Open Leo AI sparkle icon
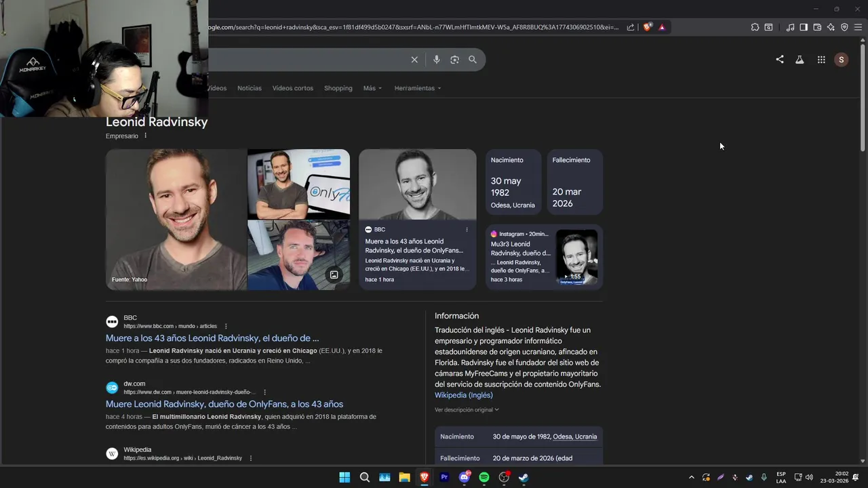868x488 pixels. (831, 27)
